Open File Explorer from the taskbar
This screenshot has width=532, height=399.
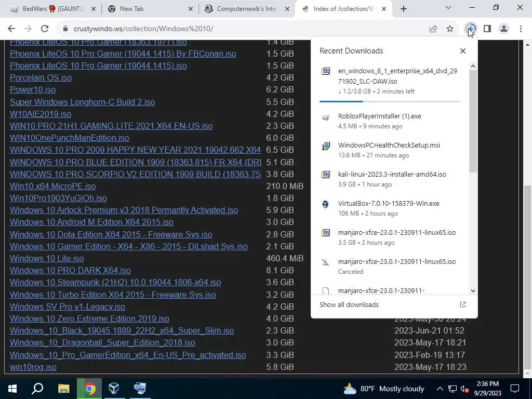pos(63,389)
